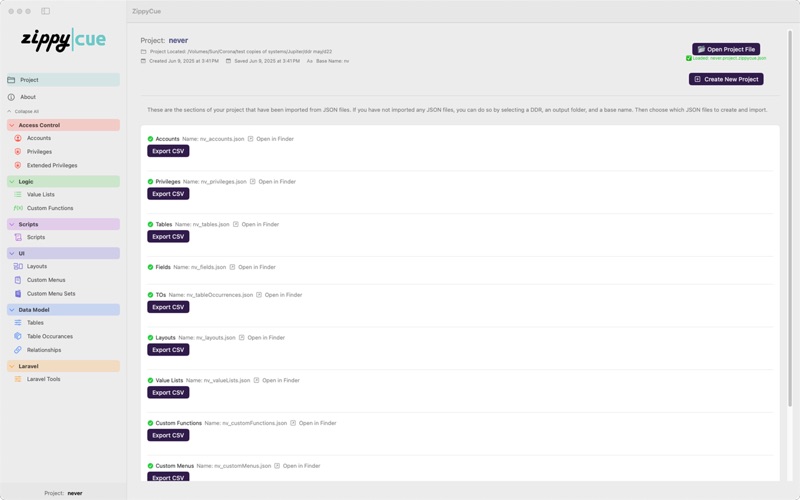Click Open in Finder for Custom Menus

pyautogui.click(x=301, y=466)
